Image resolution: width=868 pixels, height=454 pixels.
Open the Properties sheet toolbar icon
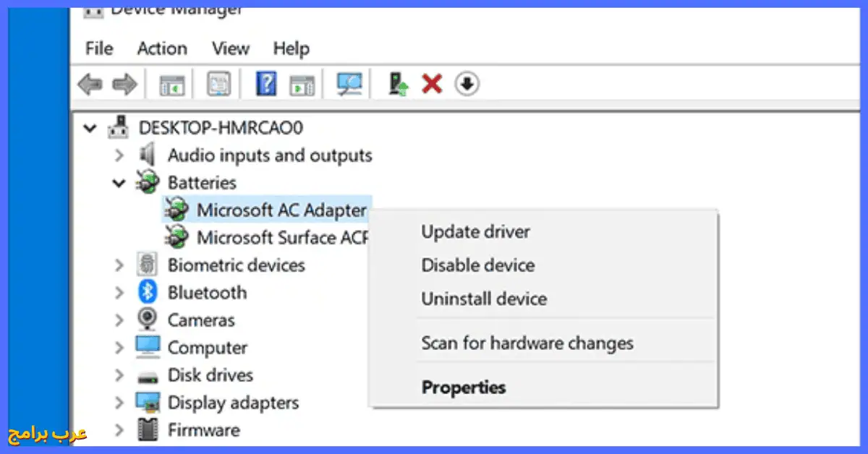point(218,85)
